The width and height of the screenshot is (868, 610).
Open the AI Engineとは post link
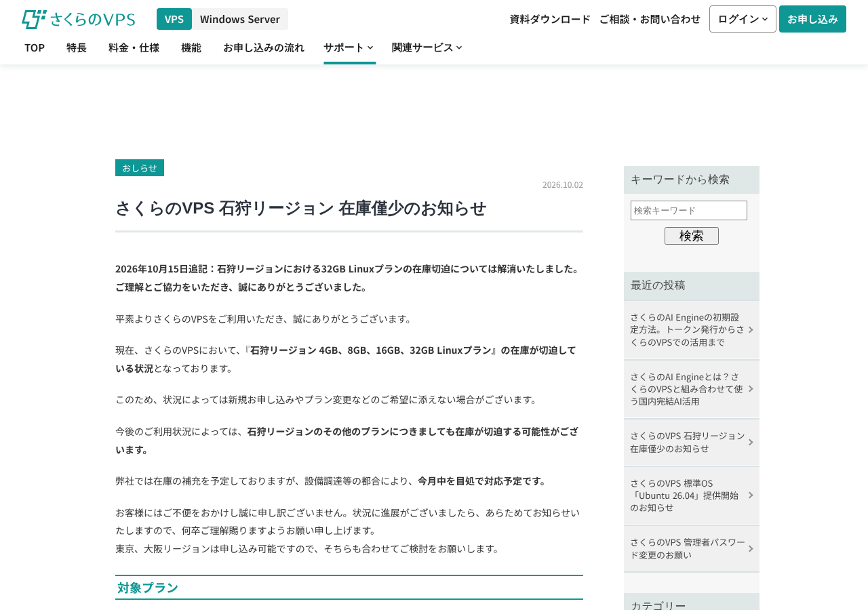click(692, 388)
